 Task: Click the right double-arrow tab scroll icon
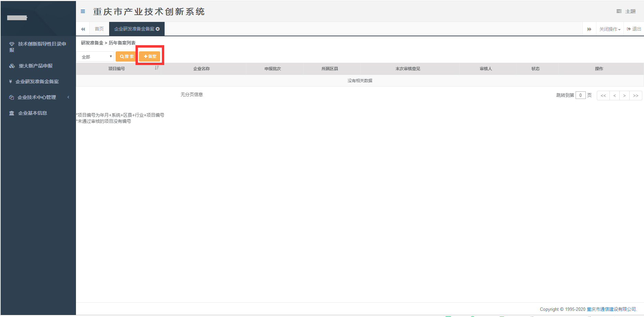(589, 29)
